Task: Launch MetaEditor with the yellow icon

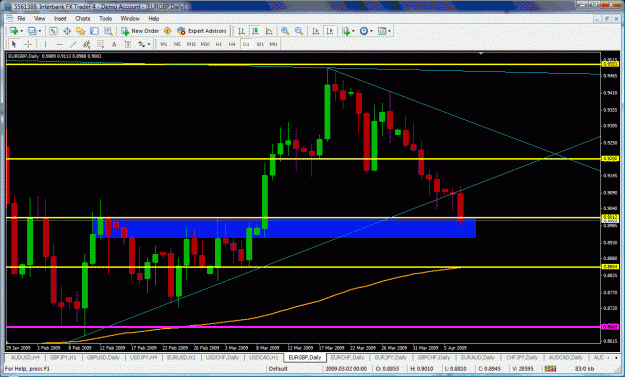Action: pos(167,31)
